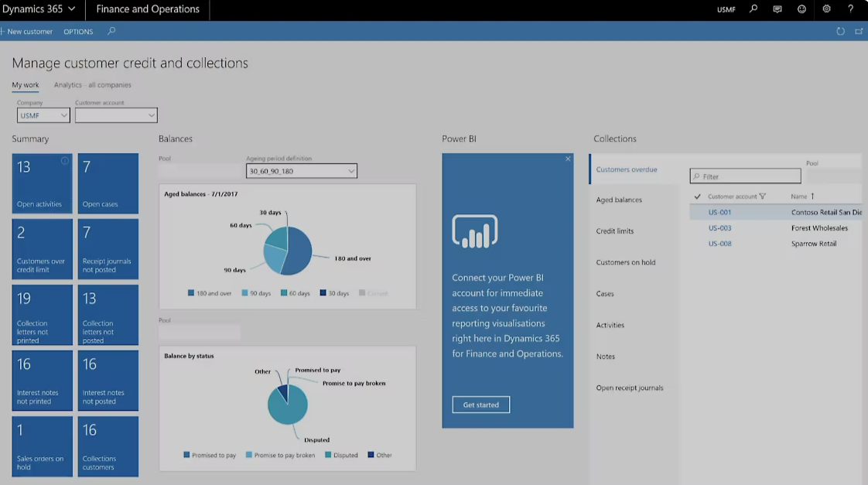This screenshot has width=868, height=485.
Task: Open the Collection letters not printed tile
Action: [x=42, y=315]
